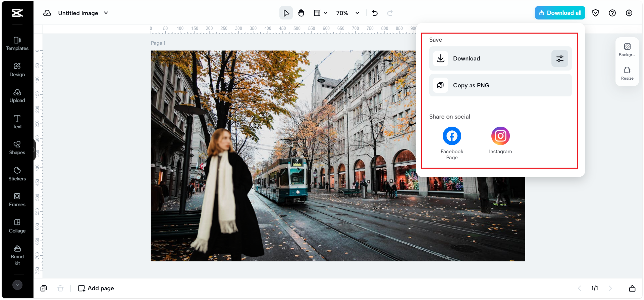
Task: Share to Instagram
Action: [x=500, y=140]
